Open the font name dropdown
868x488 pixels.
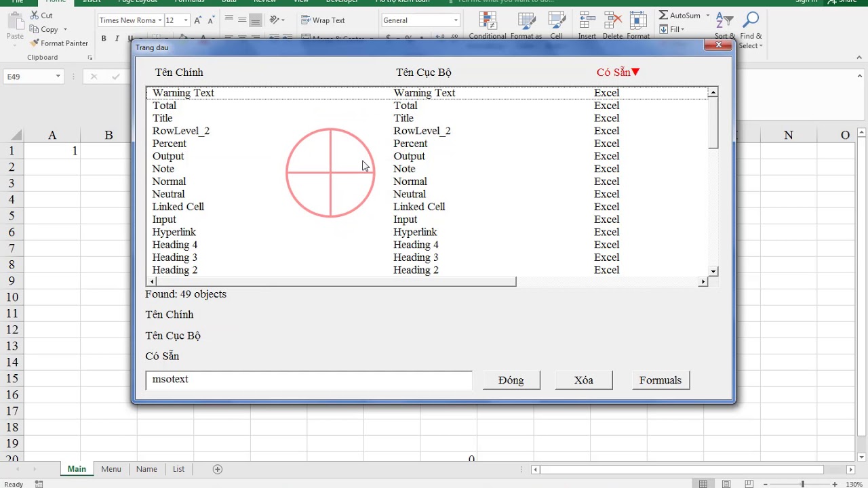coord(160,20)
